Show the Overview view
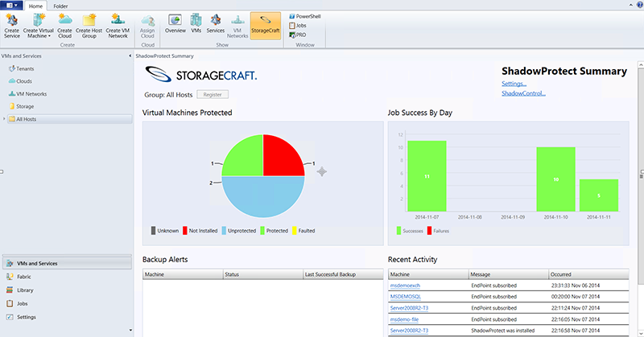Viewport: 644px width, 337px height. tap(175, 23)
